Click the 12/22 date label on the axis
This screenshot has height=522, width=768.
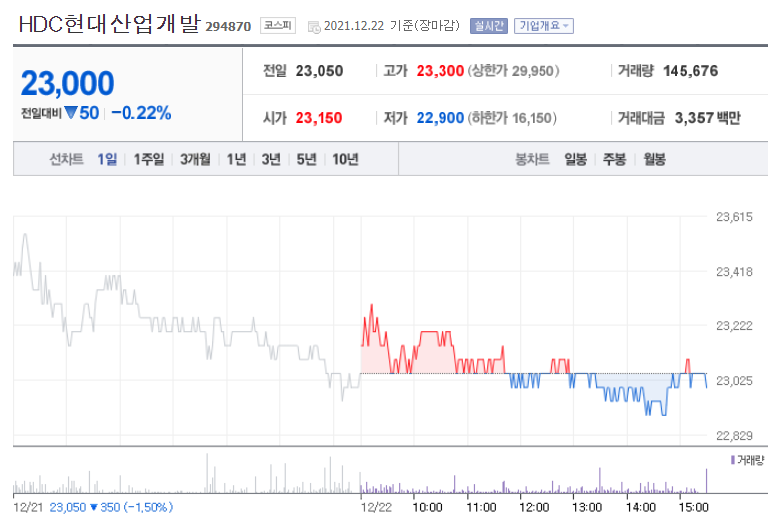(376, 507)
